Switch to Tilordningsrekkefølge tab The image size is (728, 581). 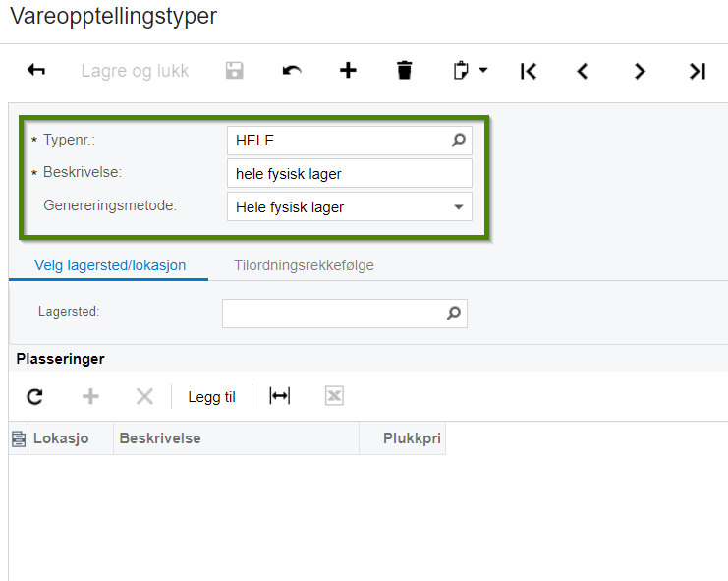point(304,265)
